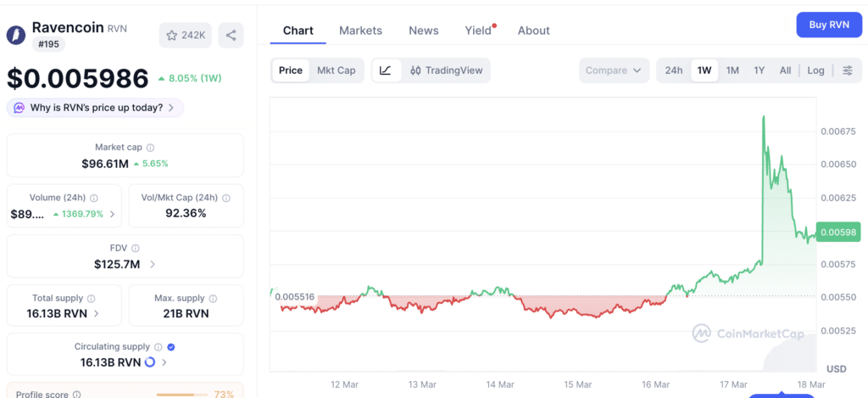The height and width of the screenshot is (398, 868).
Task: Set chart range to 24h
Action: 674,70
